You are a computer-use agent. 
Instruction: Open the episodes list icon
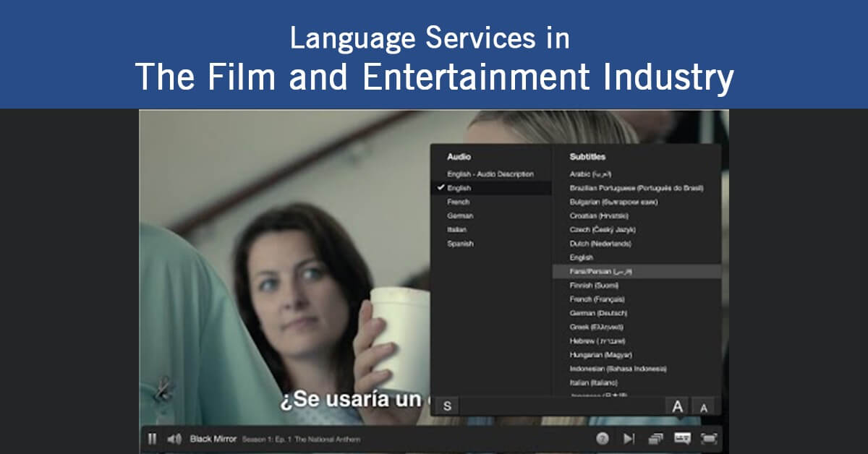[x=656, y=438]
